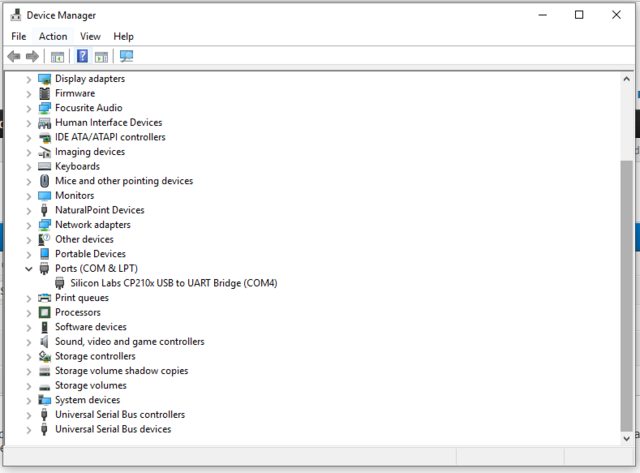Expand the Display adapters node
Image resolution: width=640 pixels, height=473 pixels.
click(29, 79)
